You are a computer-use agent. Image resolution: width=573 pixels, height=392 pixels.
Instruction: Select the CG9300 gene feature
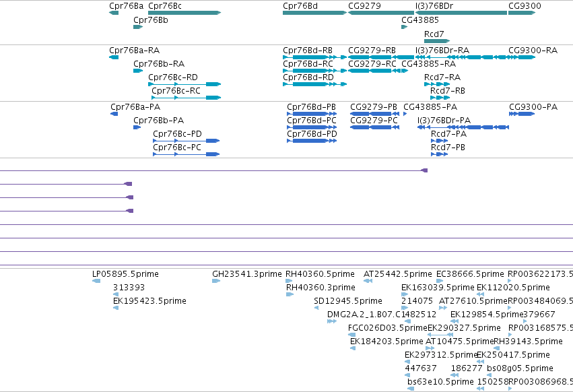pos(522,13)
